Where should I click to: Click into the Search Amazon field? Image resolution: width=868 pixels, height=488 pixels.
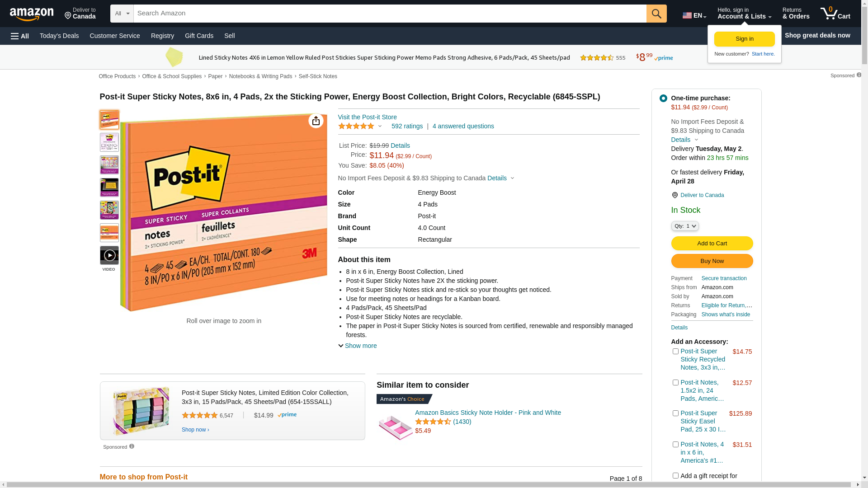tap(390, 14)
